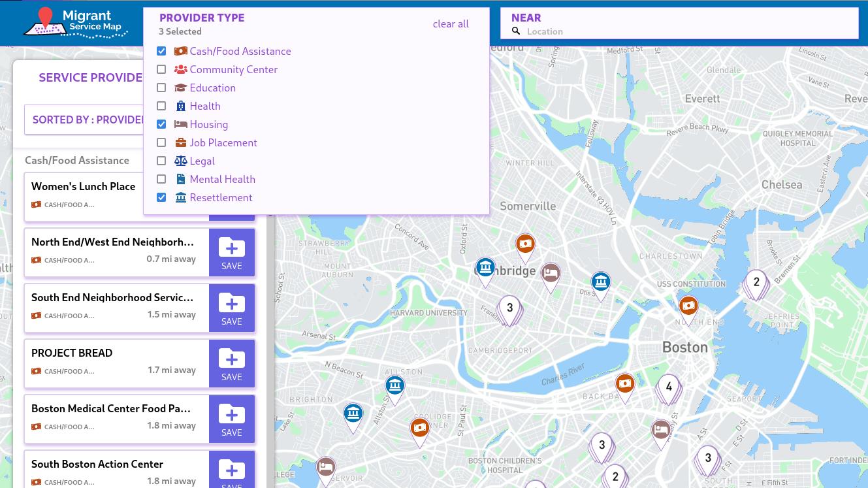Open cluster marker 3 near A St
Image resolution: width=868 pixels, height=488 pixels.
click(708, 461)
